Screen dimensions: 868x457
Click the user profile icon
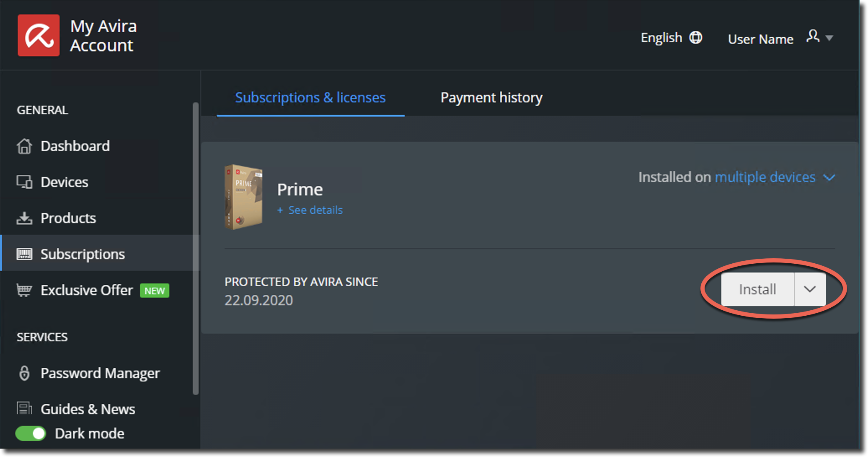813,36
